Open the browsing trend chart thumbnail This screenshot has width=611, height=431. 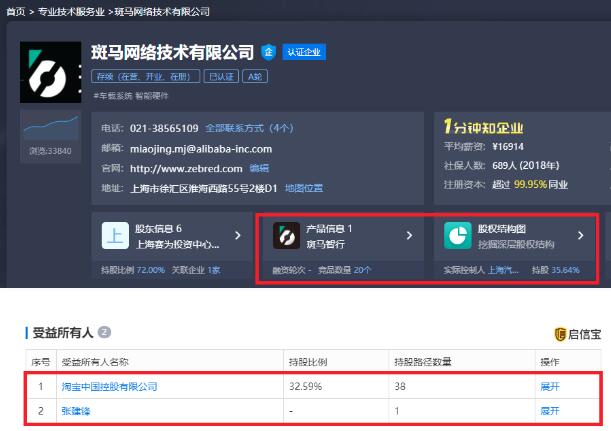[x=51, y=127]
